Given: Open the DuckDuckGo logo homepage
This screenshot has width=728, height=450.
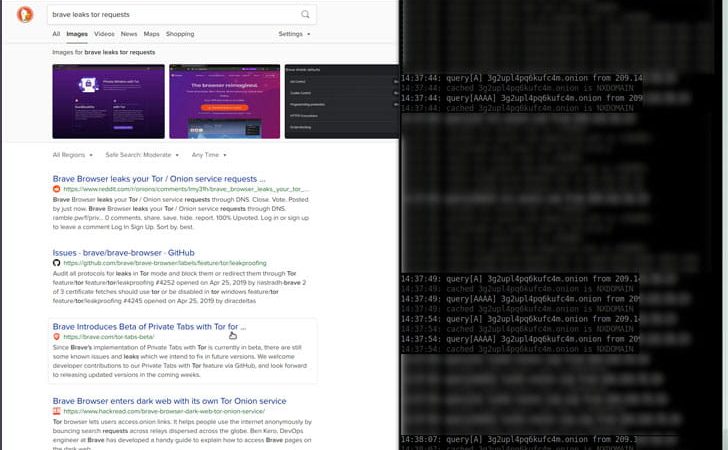Looking at the screenshot, I should point(25,14).
